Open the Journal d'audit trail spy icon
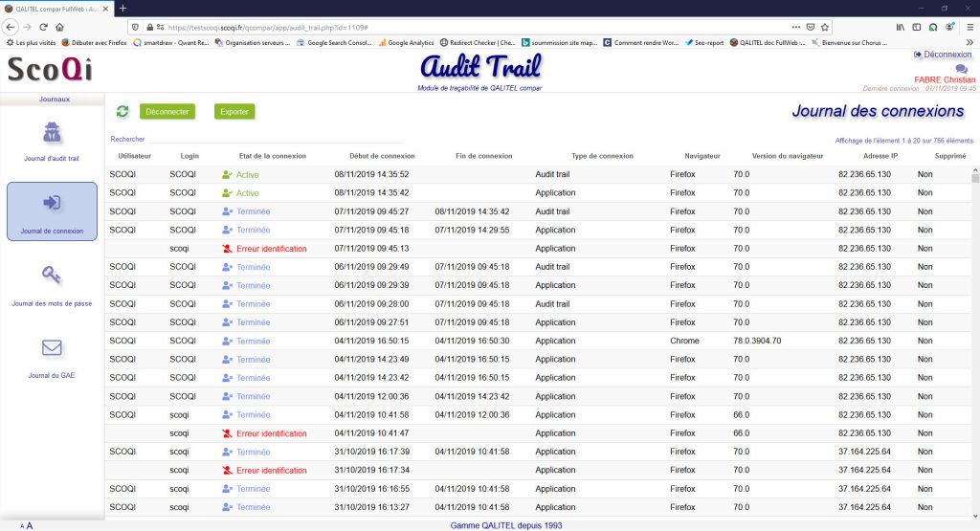Viewport: 980px width, 531px height. 52,133
